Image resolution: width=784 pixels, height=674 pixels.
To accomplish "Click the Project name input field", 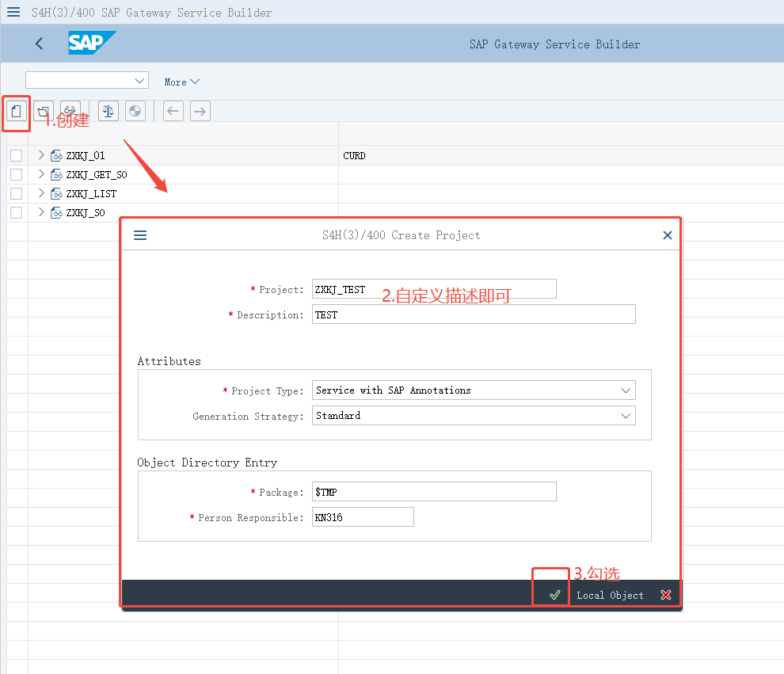I will tap(434, 289).
